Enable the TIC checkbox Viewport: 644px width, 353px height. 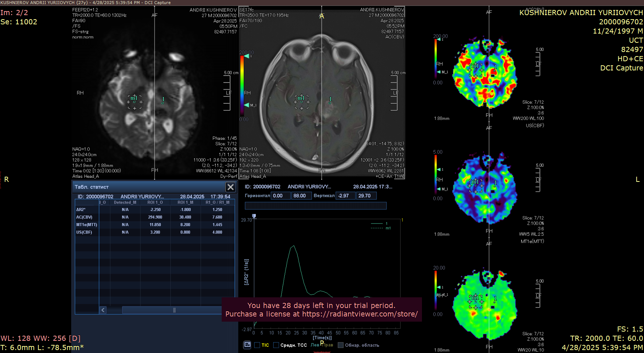point(257,345)
